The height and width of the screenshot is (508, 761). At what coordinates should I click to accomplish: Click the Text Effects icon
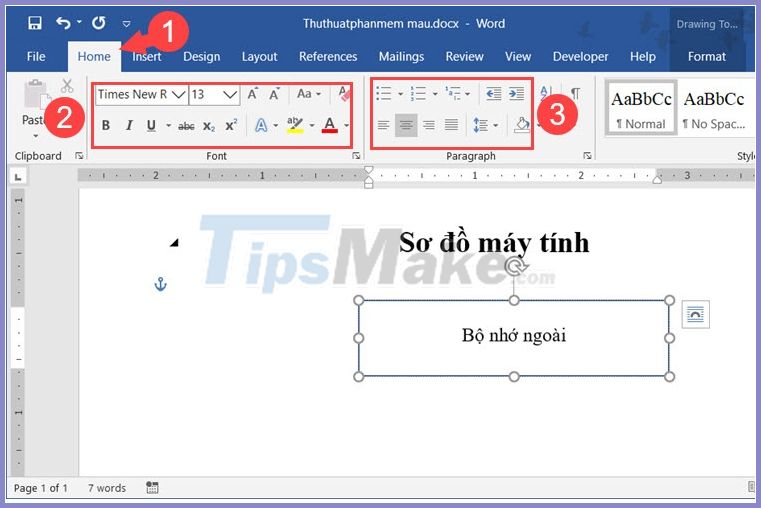[x=261, y=126]
